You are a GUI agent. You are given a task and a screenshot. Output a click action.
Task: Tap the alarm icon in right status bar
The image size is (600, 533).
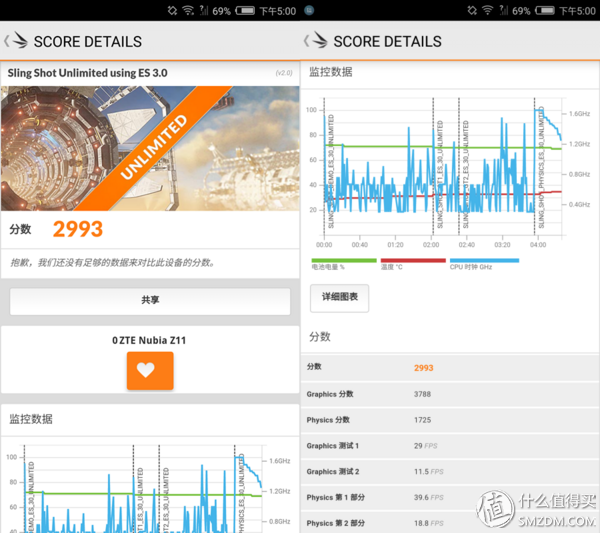coord(472,10)
